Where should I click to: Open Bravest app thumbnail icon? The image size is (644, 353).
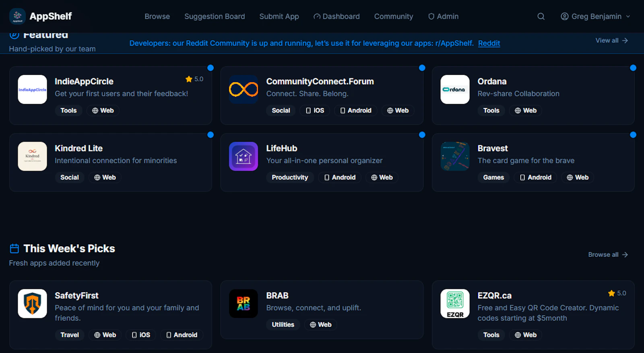[x=455, y=156]
